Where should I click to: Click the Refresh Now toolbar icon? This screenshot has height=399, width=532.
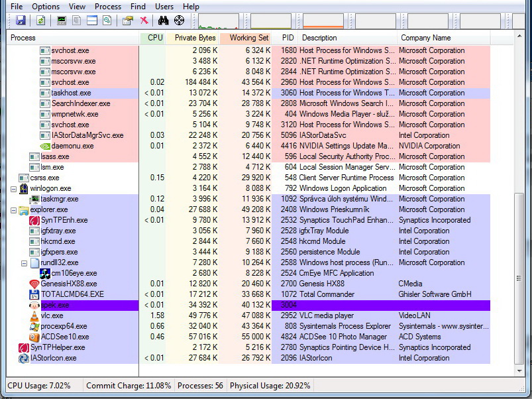point(40,21)
